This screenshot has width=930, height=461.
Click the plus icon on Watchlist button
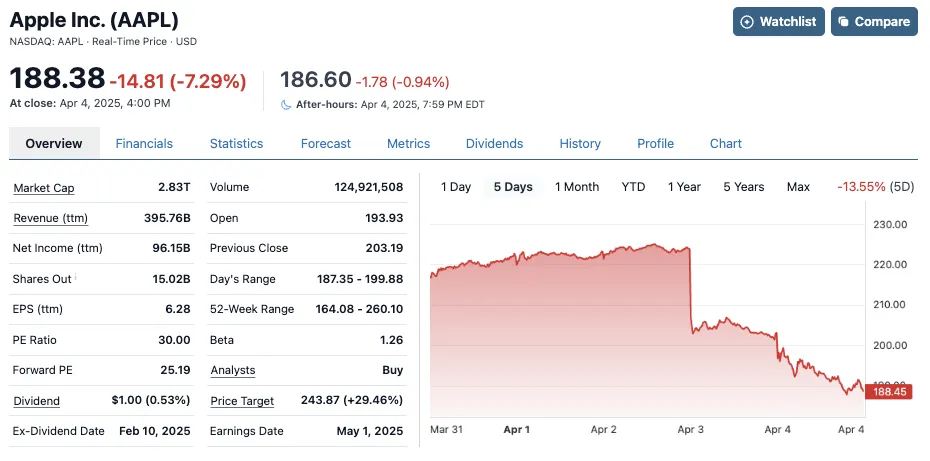(x=746, y=22)
